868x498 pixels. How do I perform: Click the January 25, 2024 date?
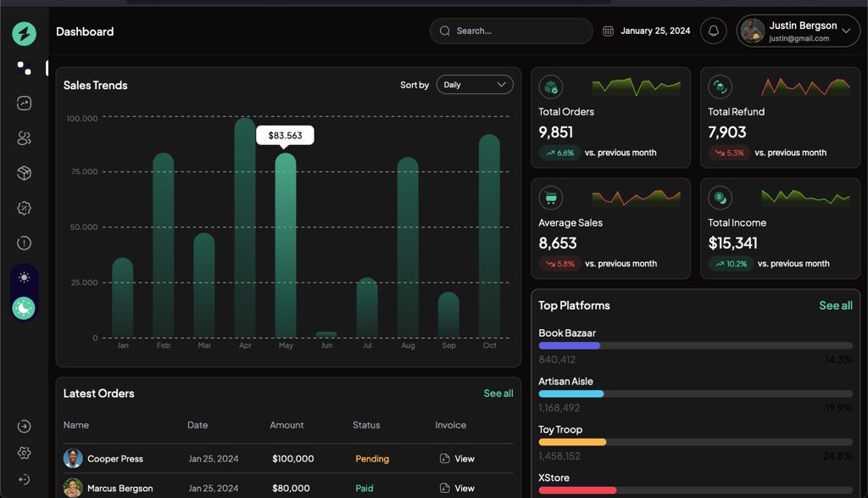point(655,31)
